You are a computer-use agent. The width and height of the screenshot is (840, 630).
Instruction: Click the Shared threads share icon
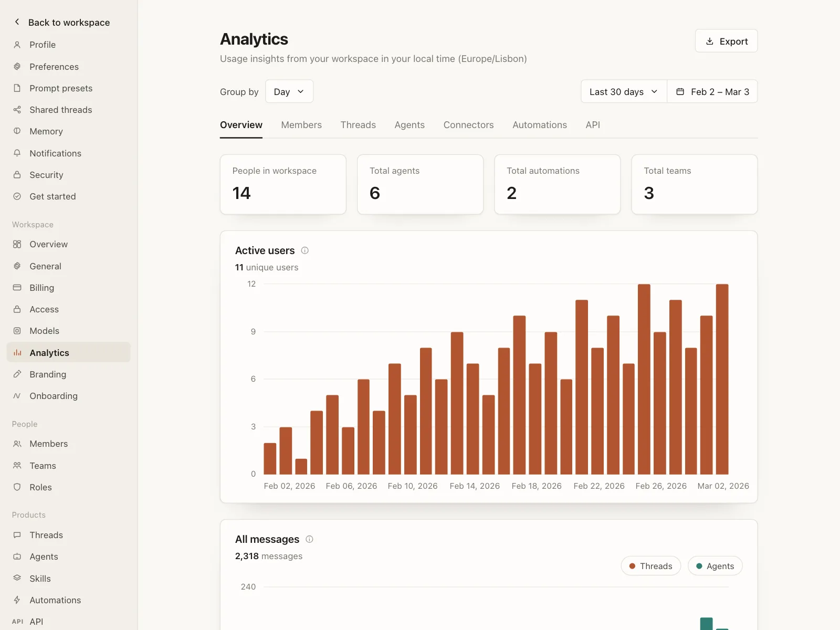coord(17,110)
